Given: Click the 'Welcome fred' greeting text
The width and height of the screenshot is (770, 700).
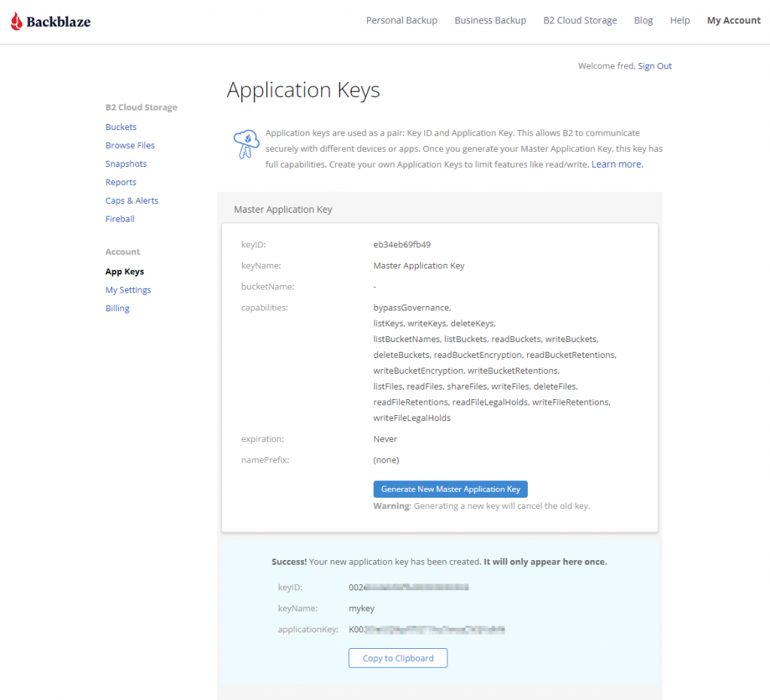Looking at the screenshot, I should [x=607, y=66].
